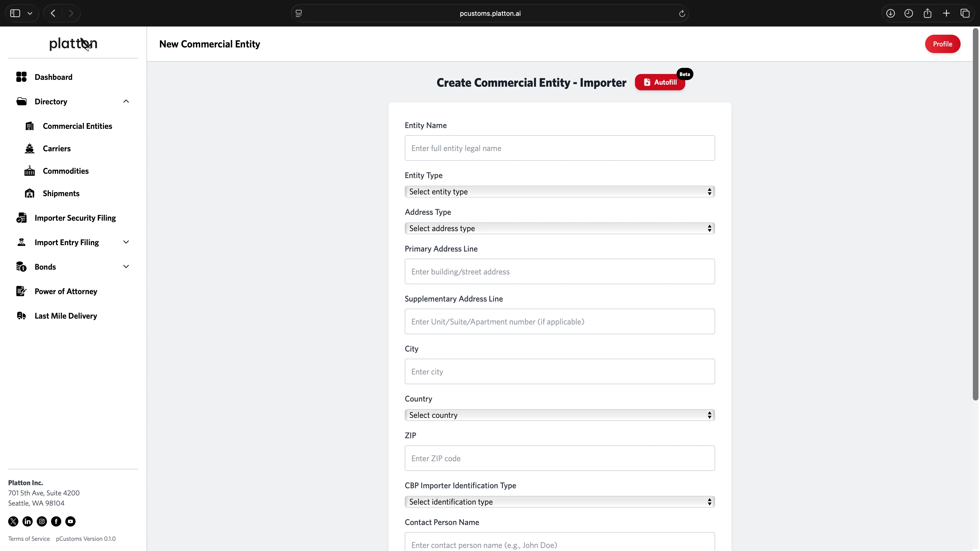This screenshot has width=980, height=551.
Task: Reload the page in the address bar
Action: click(x=682, y=13)
